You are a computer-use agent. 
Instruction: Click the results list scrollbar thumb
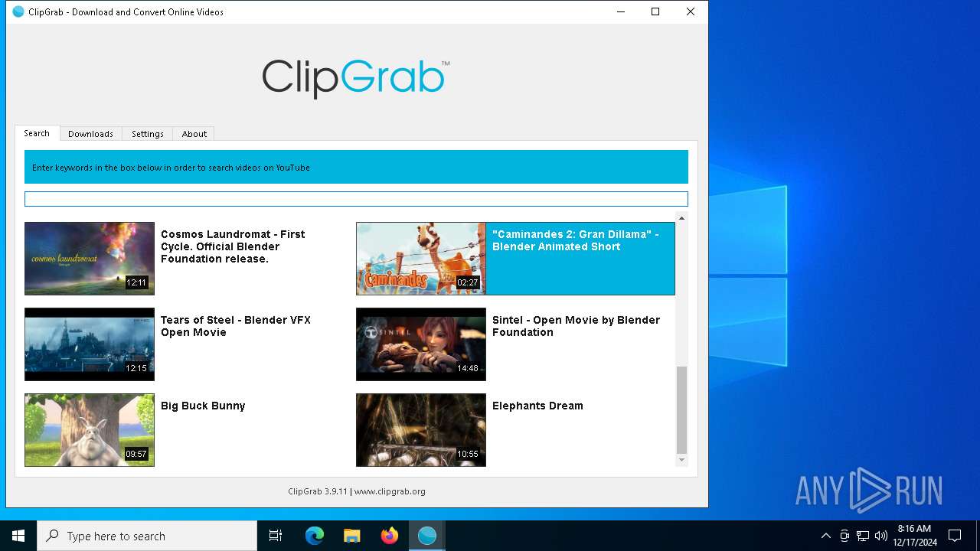coord(681,410)
